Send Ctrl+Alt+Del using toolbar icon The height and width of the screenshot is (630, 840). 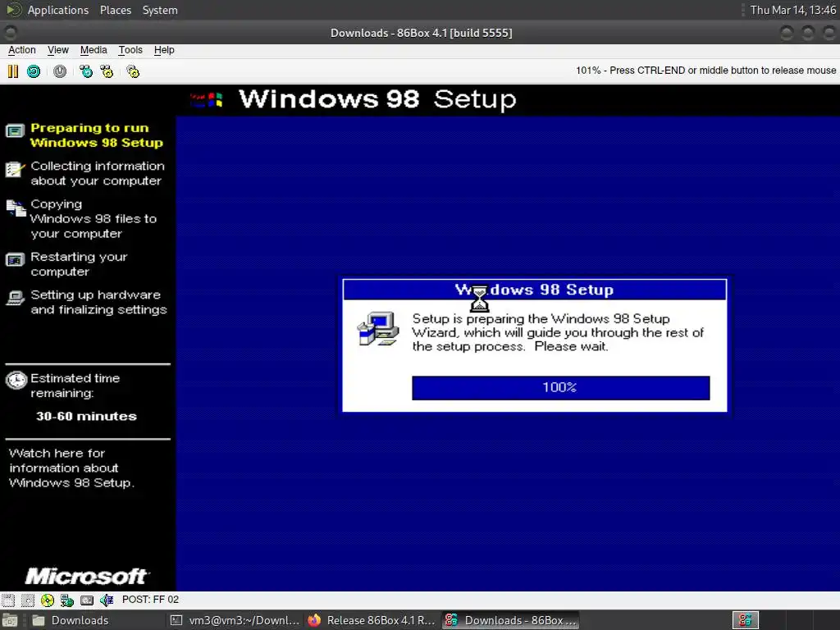[86, 71]
